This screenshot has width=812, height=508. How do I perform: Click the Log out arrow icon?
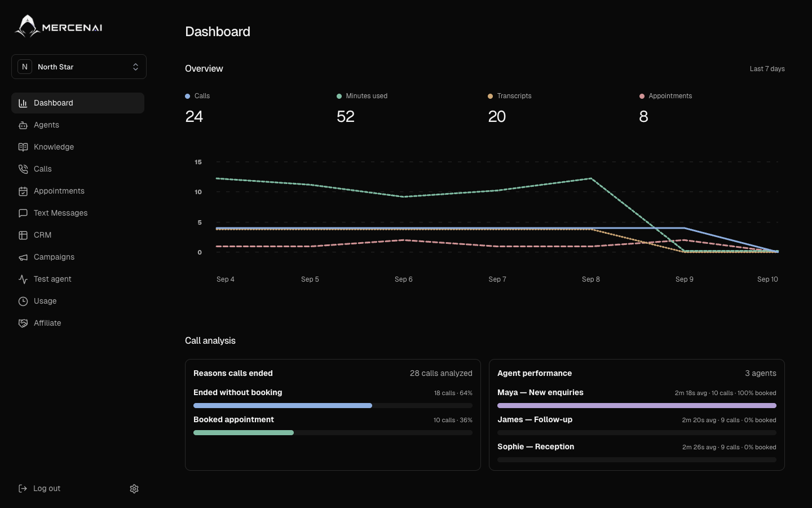23,489
